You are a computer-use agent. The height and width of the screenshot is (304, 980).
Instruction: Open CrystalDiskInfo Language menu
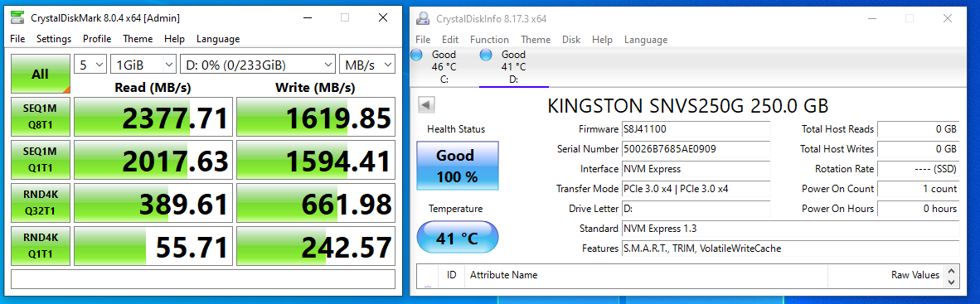(646, 39)
